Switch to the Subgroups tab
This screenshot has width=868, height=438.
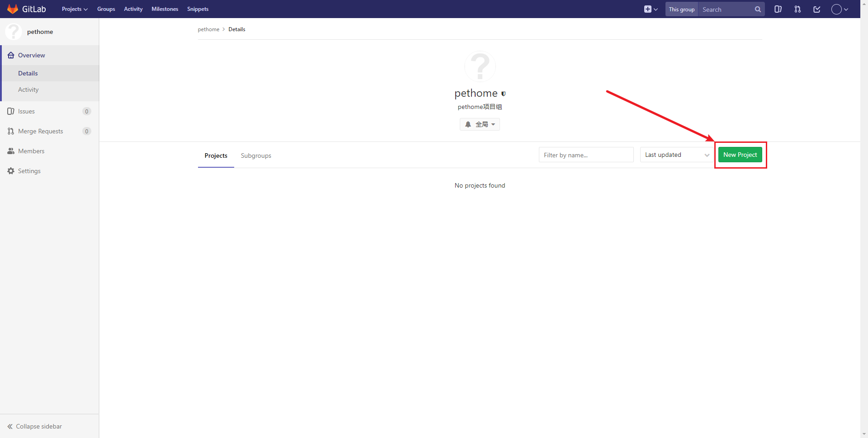pos(256,155)
